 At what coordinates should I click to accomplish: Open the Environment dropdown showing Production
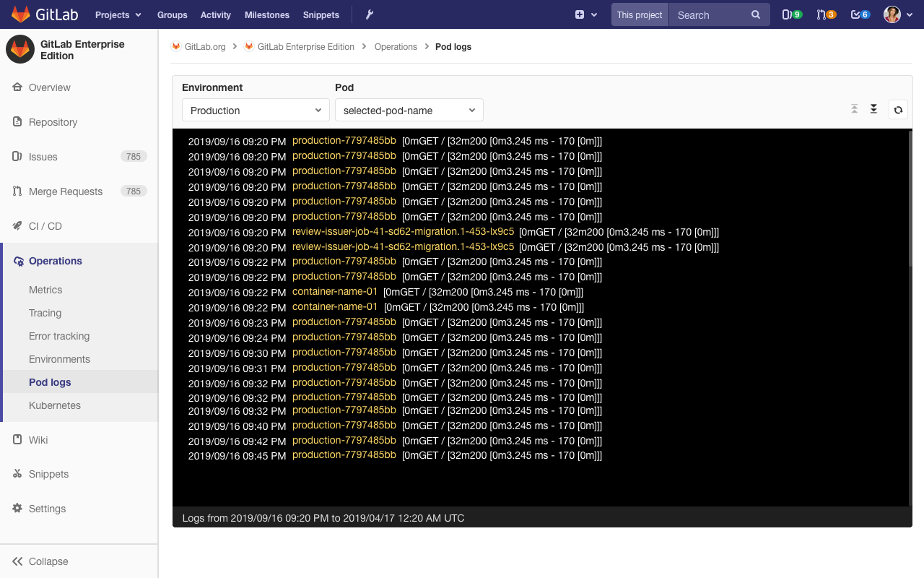tap(255, 110)
